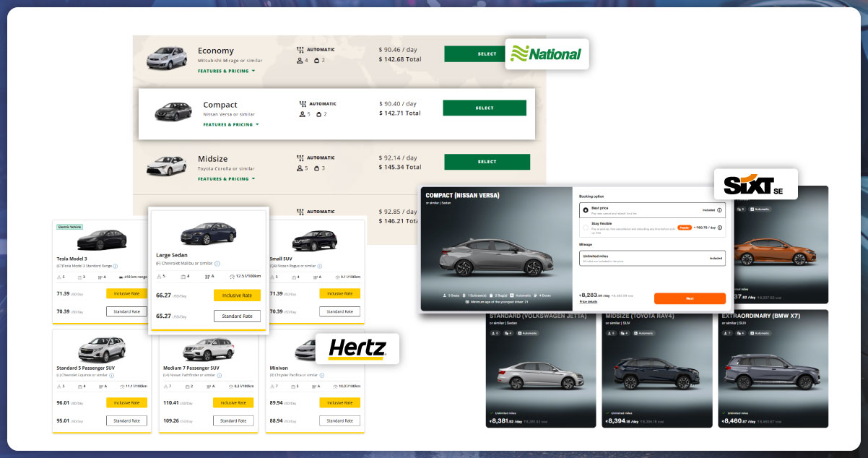The image size is (868, 458).
Task: Click the National logo badge
Action: (547, 54)
